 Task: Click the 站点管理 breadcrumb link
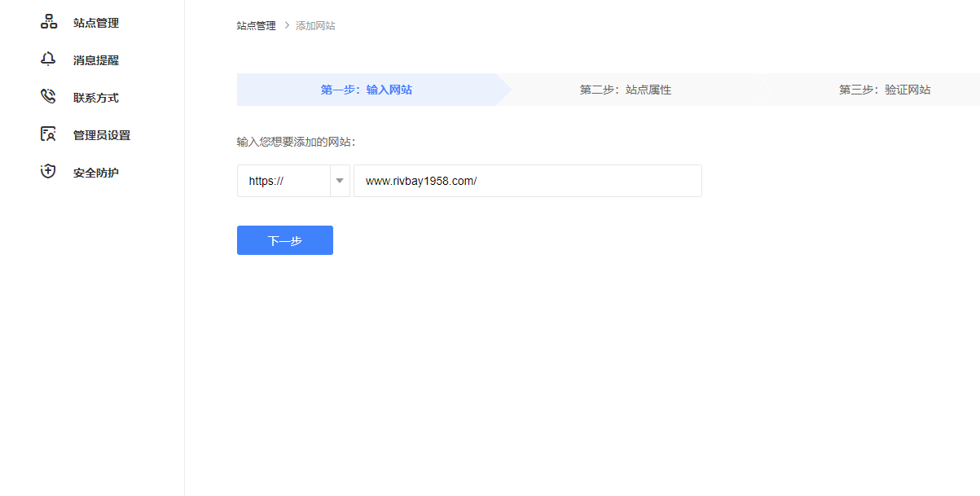pos(257,26)
